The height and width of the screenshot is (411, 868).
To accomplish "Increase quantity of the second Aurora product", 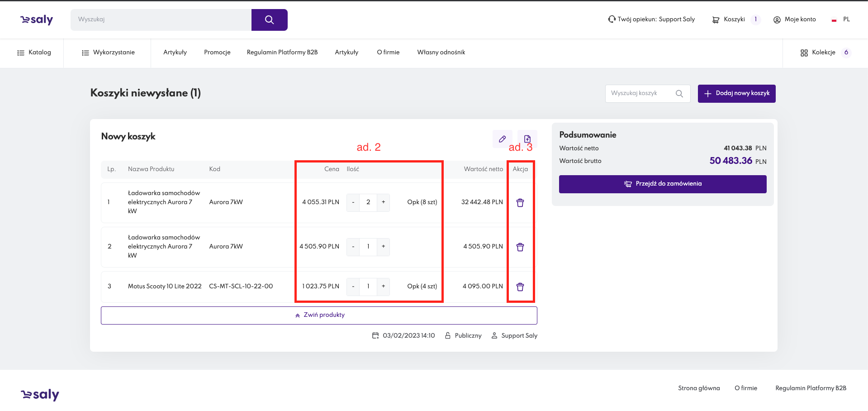I will tap(383, 247).
